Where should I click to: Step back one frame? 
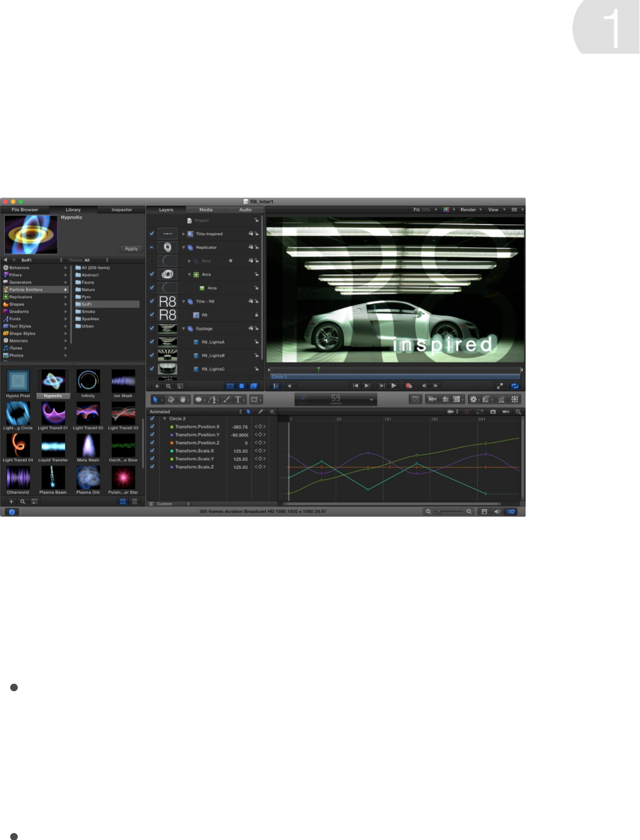(x=423, y=386)
